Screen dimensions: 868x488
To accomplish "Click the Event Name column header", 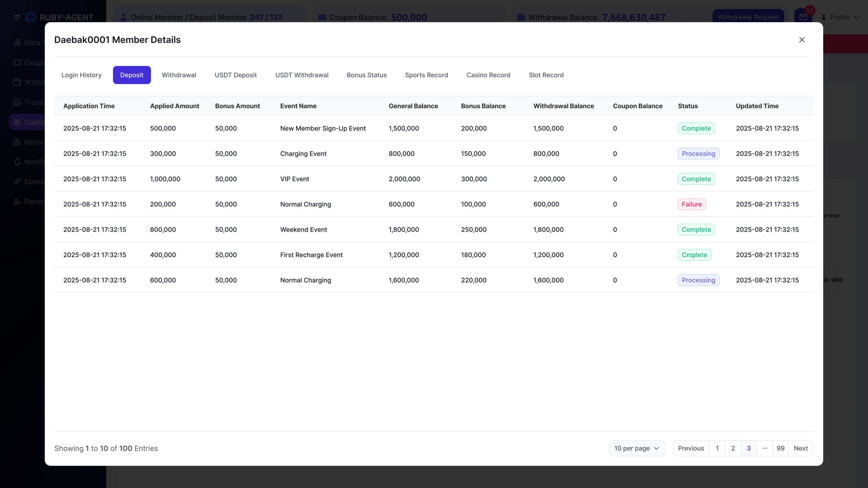I will tap(298, 106).
